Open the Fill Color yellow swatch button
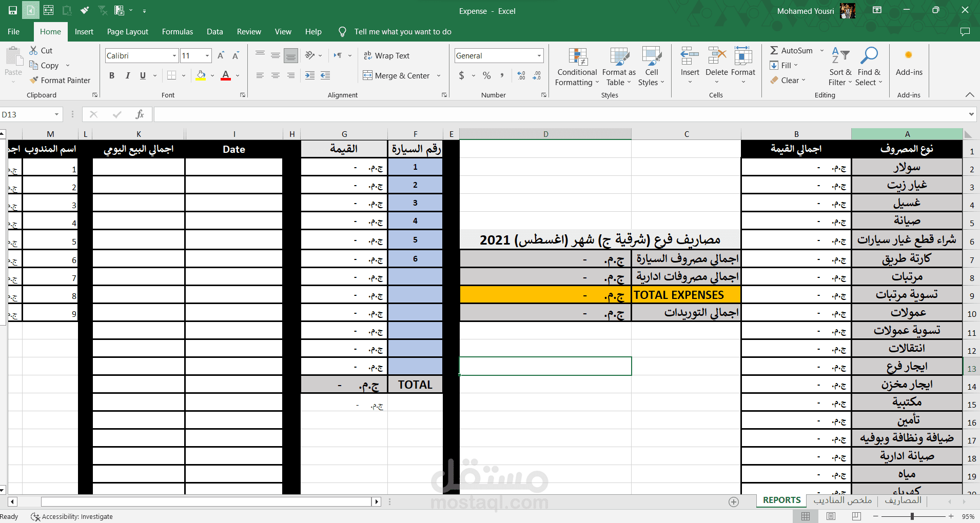Viewport: 980px width, 523px height. [201, 75]
